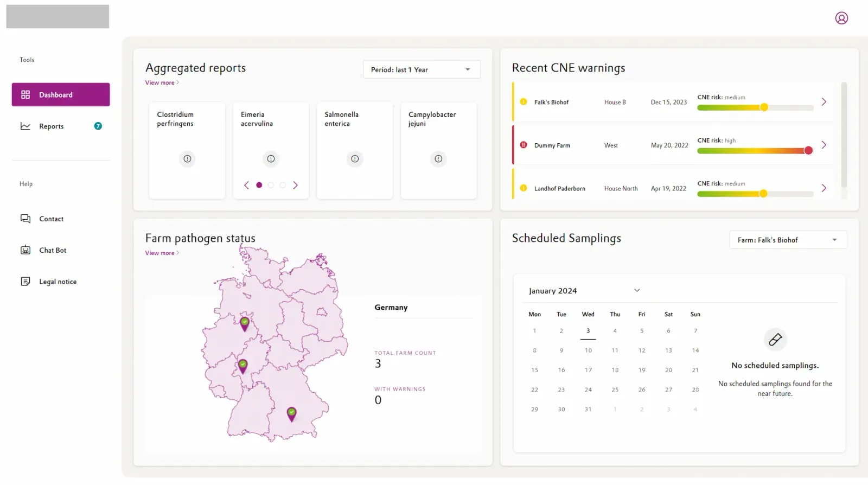Image resolution: width=868 pixels, height=485 pixels.
Task: Click the yellow warning icon for Falk's Biohof
Action: pyautogui.click(x=524, y=101)
